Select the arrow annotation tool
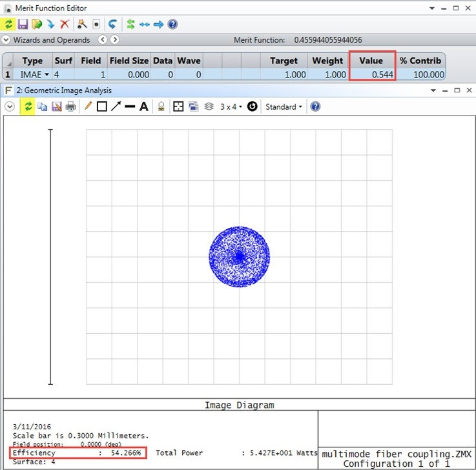This screenshot has height=470, width=476. coord(116,107)
